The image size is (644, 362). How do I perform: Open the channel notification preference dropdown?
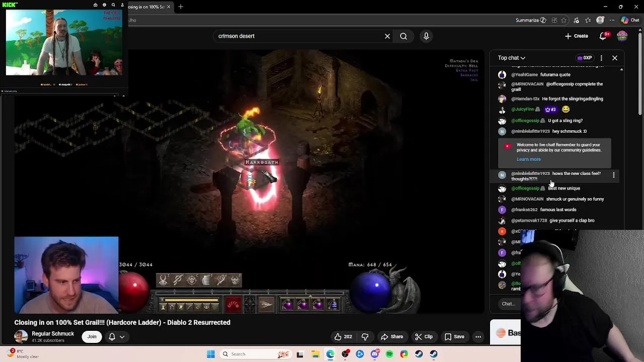[117, 337]
